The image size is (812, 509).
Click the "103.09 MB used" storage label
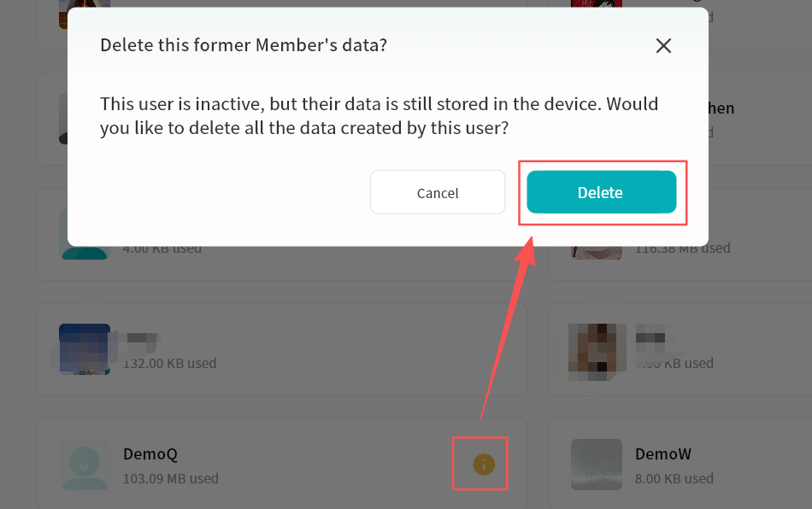[x=171, y=478]
